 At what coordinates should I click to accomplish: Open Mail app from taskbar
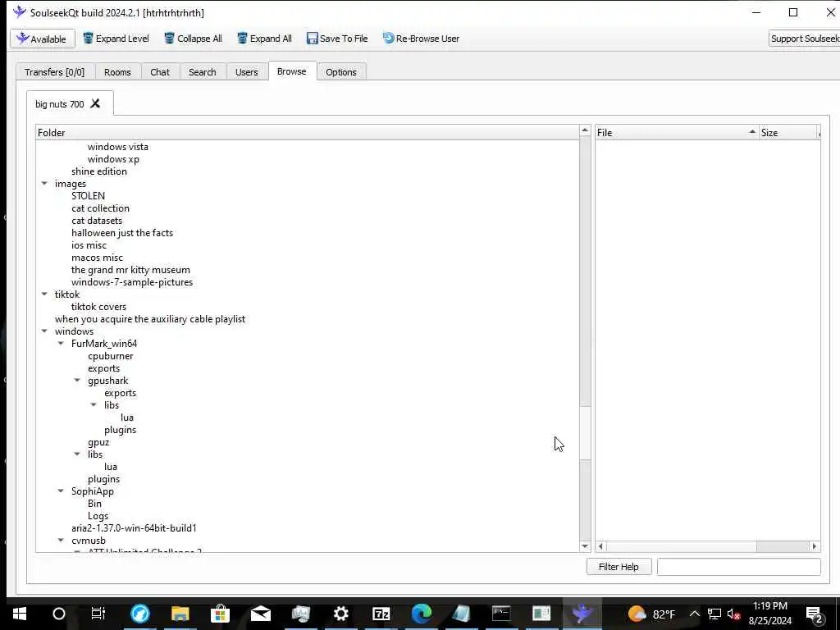pyautogui.click(x=260, y=614)
